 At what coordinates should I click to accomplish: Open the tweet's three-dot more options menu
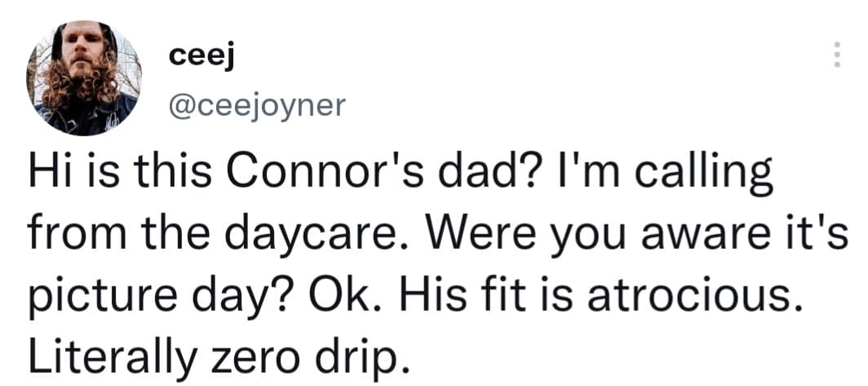coord(835,55)
